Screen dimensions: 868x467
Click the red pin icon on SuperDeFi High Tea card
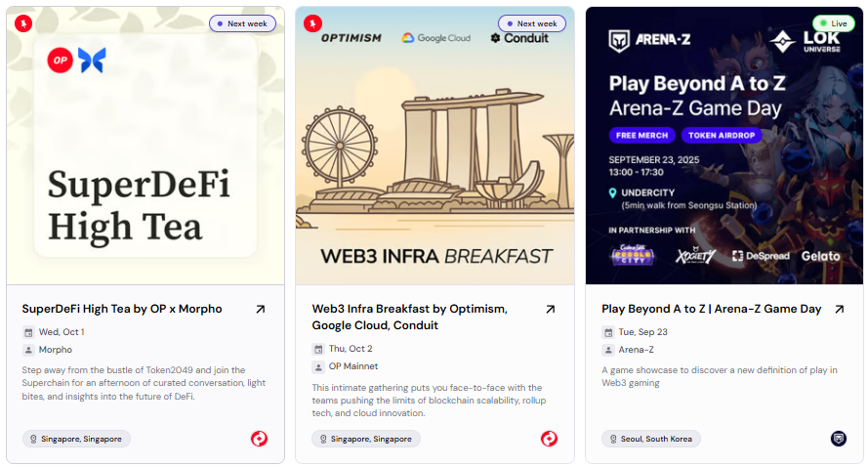(23, 23)
